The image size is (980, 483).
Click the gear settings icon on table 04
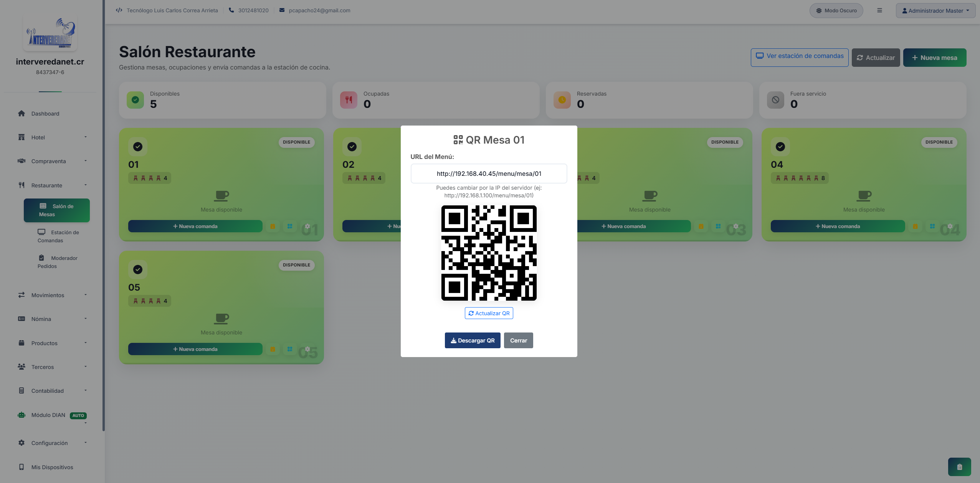(x=950, y=226)
